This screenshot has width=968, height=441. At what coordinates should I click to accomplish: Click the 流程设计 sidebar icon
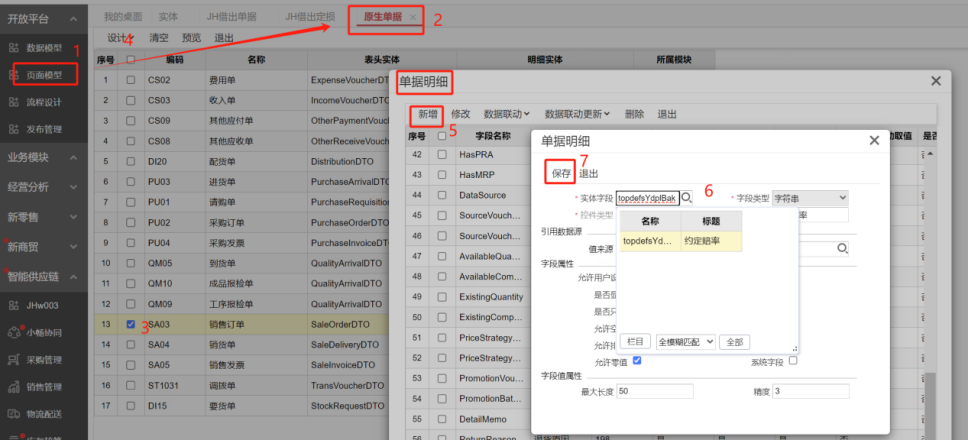coord(14,102)
